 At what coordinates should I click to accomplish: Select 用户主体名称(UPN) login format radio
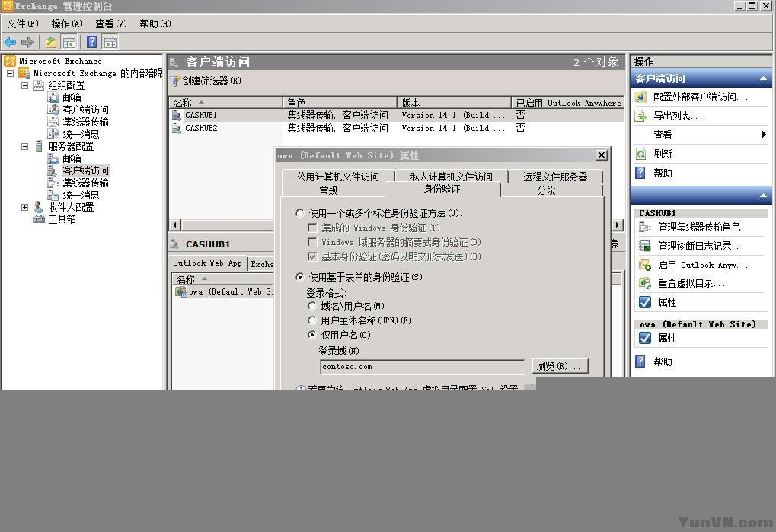312,320
